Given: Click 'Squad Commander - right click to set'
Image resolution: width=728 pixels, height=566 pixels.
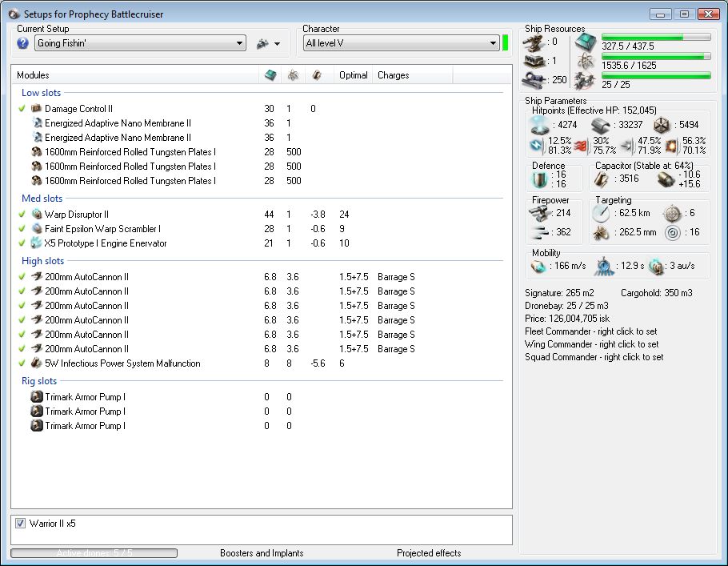Looking at the screenshot, I should [x=594, y=357].
